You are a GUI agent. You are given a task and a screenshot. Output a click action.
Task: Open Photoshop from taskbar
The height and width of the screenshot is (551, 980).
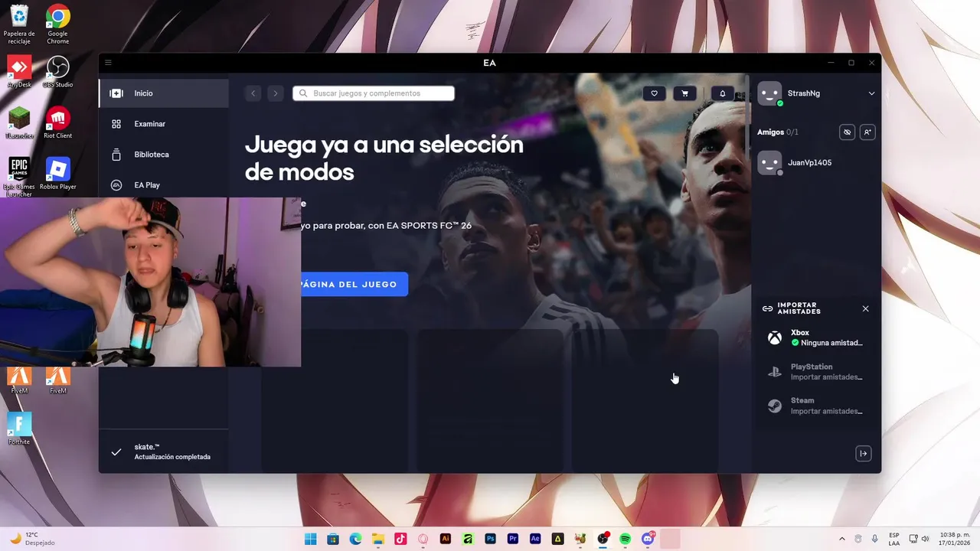(x=490, y=539)
